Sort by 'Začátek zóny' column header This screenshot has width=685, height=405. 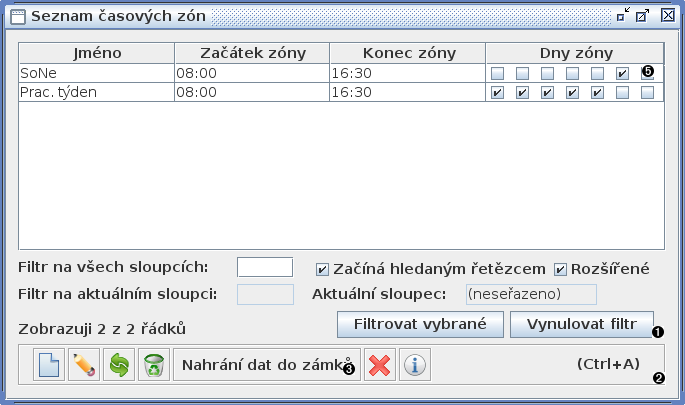252,53
